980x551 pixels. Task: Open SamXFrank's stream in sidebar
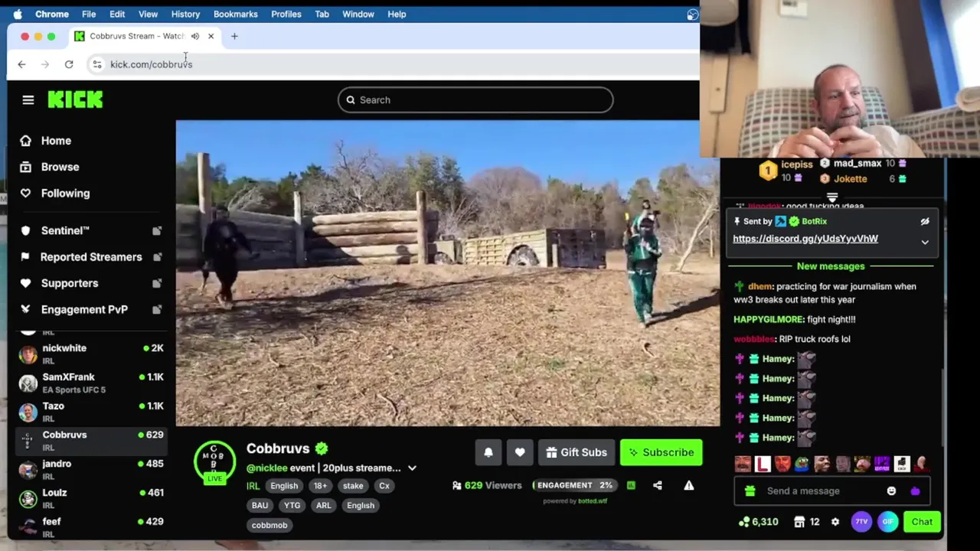coord(92,383)
